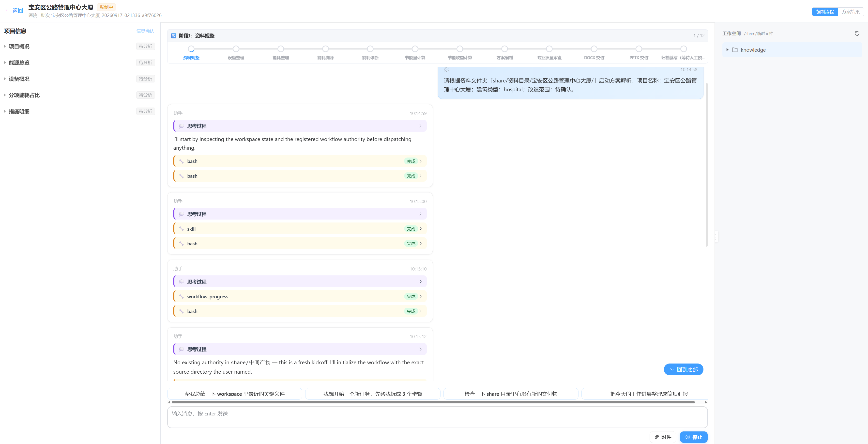Select the PPTX 交付 step marker

(x=639, y=49)
